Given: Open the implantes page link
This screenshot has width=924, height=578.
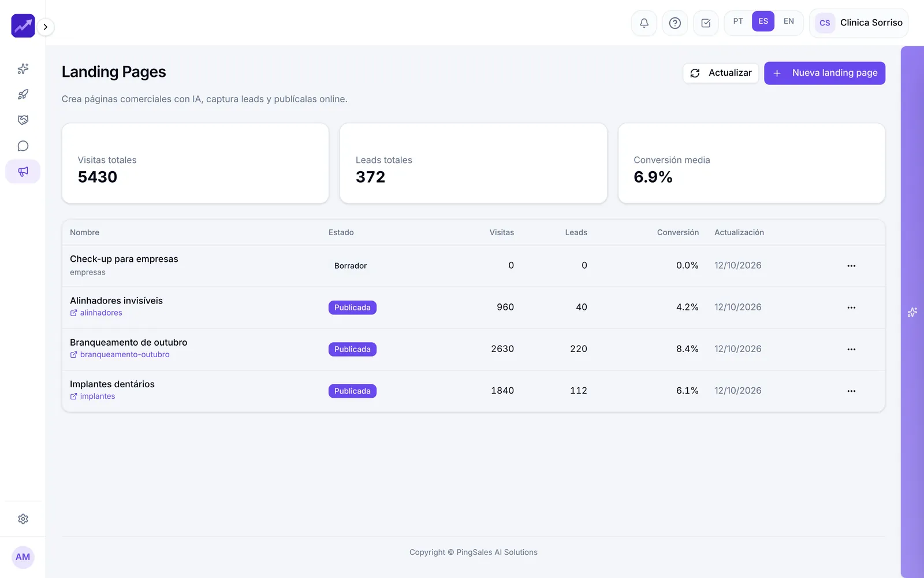Looking at the screenshot, I should coord(93,396).
